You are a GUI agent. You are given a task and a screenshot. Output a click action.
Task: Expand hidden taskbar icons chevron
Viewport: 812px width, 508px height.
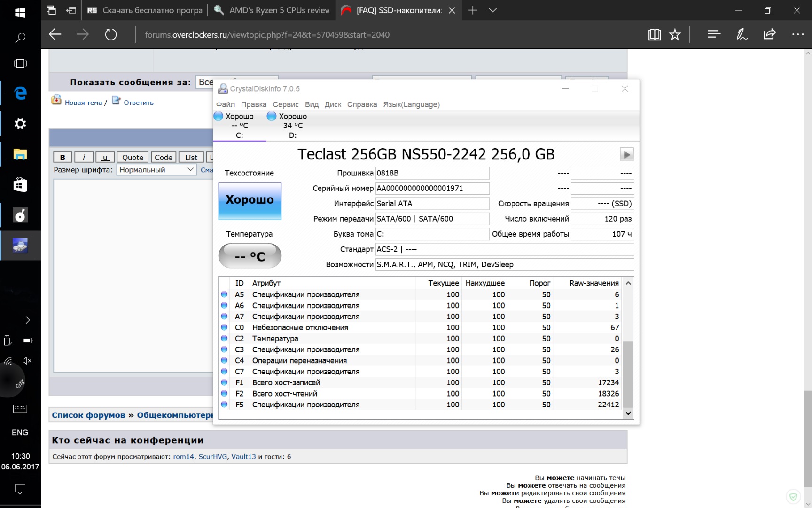click(x=27, y=320)
